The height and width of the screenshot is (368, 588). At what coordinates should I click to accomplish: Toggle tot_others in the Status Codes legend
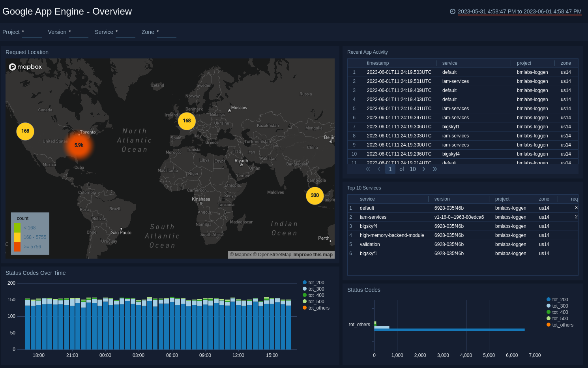pyautogui.click(x=560, y=325)
